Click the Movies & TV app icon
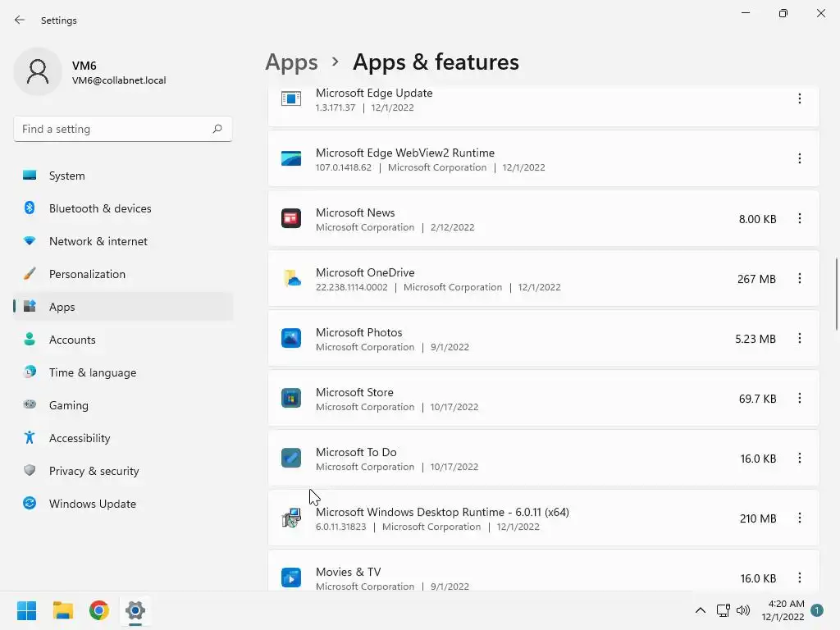The image size is (840, 630). (x=291, y=577)
